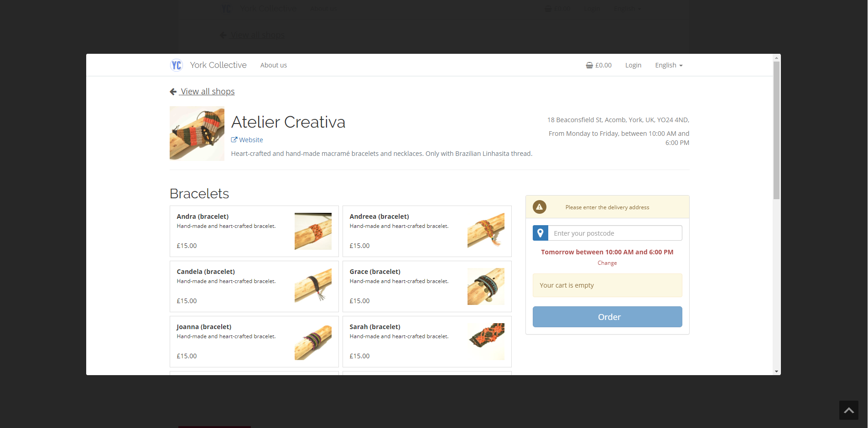Select the Grace bracelet photo
The width and height of the screenshot is (868, 428).
tap(486, 286)
